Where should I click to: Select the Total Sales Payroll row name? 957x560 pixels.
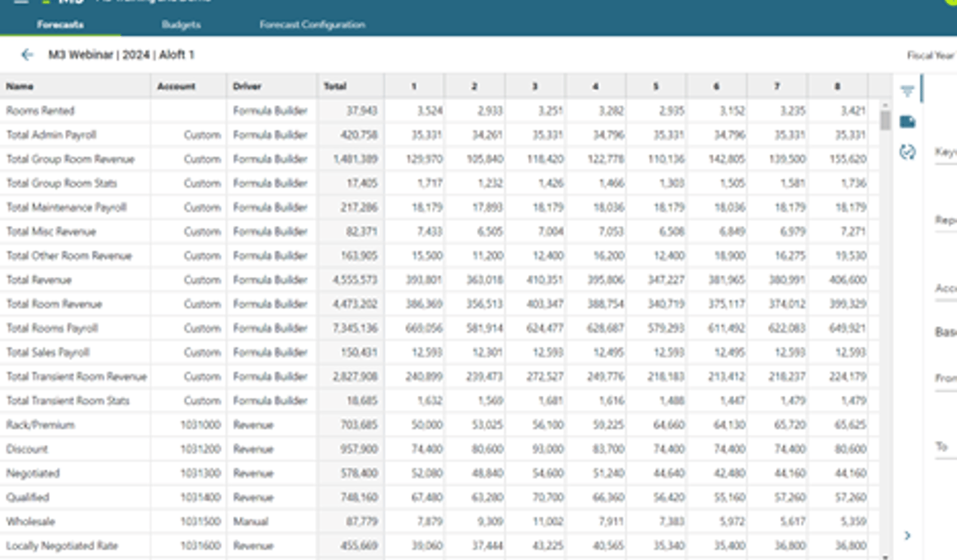click(x=48, y=352)
